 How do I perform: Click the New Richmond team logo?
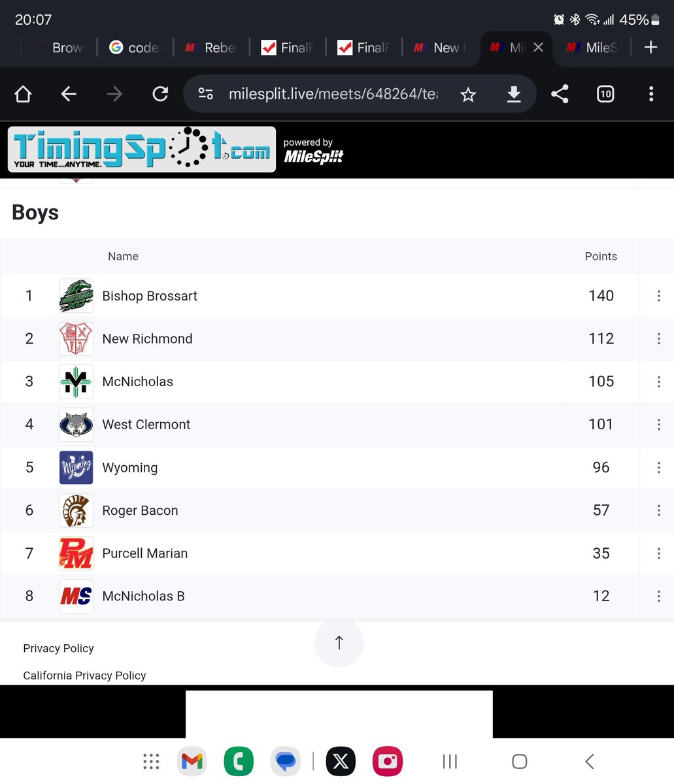[76, 338]
